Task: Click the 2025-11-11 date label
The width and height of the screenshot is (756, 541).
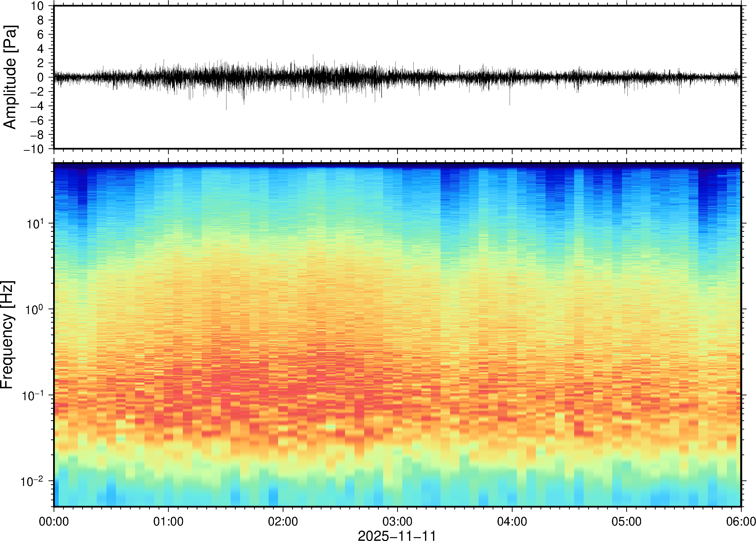Action: point(397,535)
